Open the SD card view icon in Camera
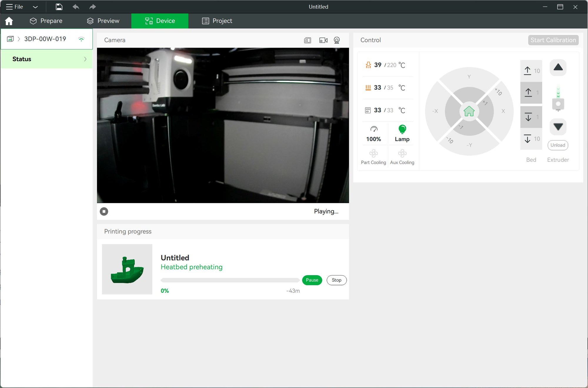 (308, 40)
